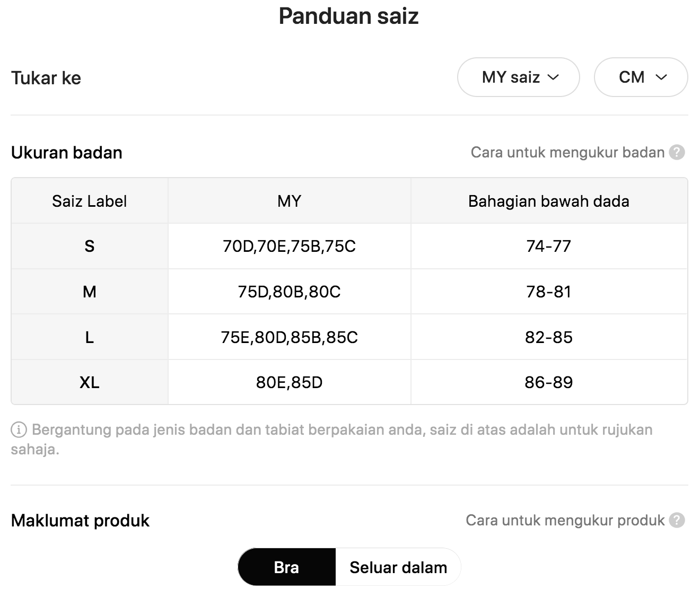Switch to the Seluar dalam tab
Image resolution: width=700 pixels, height=615 pixels.
click(398, 567)
